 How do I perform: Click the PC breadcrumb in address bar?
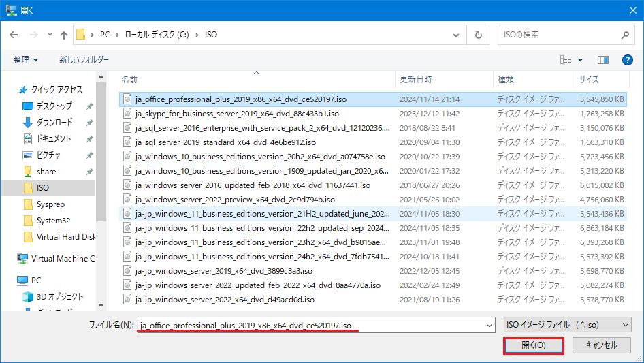click(105, 35)
